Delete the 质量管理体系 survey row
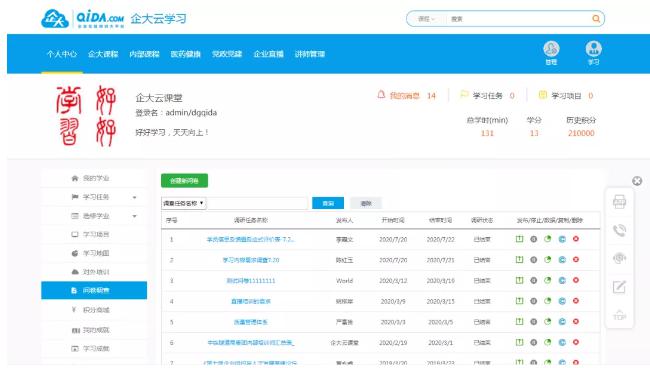 pos(576,322)
